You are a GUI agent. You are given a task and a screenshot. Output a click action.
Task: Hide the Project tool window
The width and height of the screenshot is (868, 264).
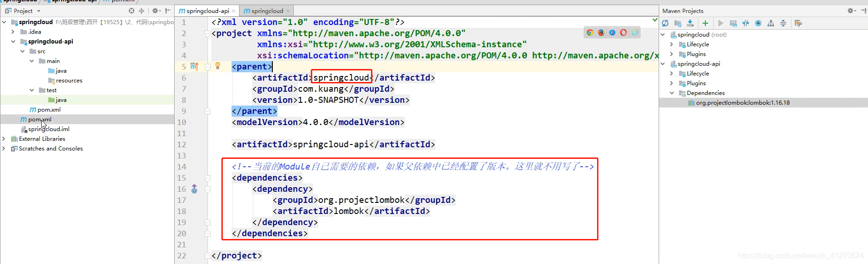[168, 11]
